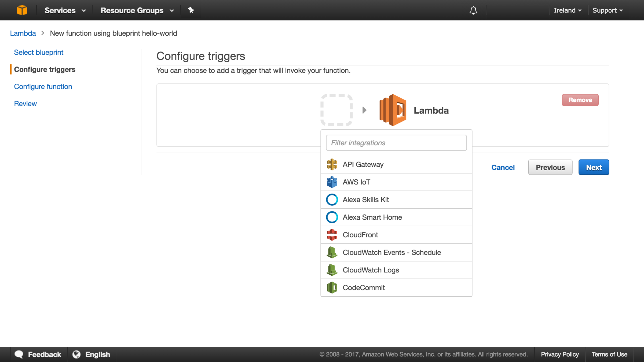This screenshot has height=362, width=644.
Task: Select the CodeCommit integration
Action: (x=363, y=288)
